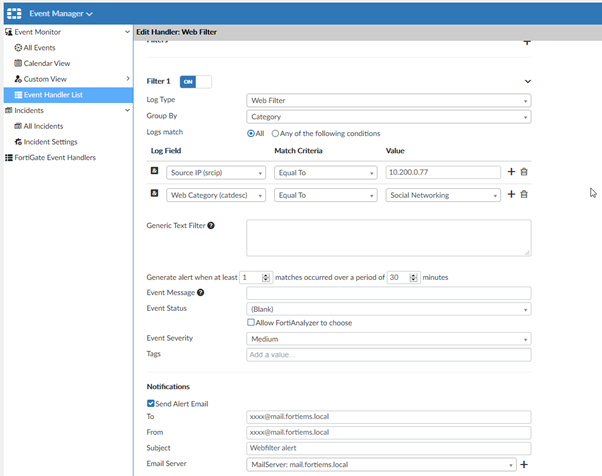The width and height of the screenshot is (602, 476).
Task: Enable Allow FortiAnalyzer to choose checkbox
Action: click(x=251, y=323)
